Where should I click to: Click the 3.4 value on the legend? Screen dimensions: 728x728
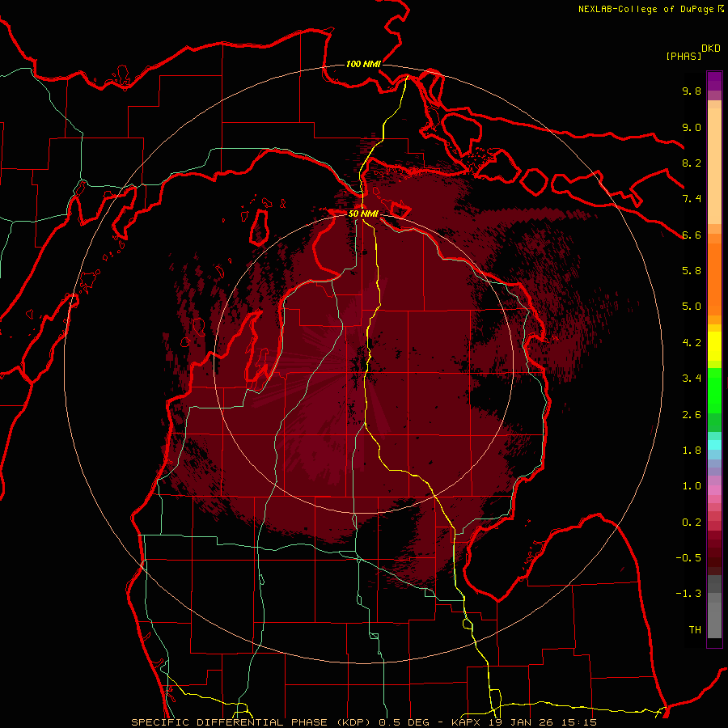(692, 379)
